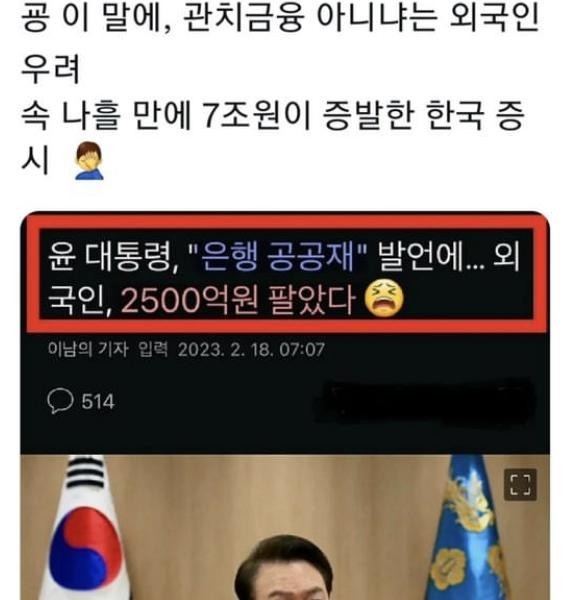The height and width of the screenshot is (600, 577).
Task: Open reporter name 이남의 기자
Action: click(88, 349)
